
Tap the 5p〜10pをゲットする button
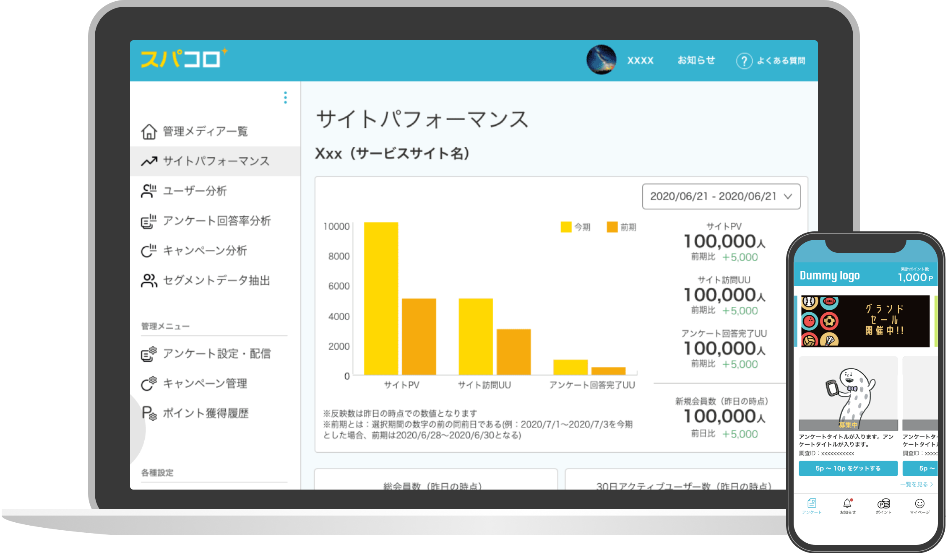[848, 468]
